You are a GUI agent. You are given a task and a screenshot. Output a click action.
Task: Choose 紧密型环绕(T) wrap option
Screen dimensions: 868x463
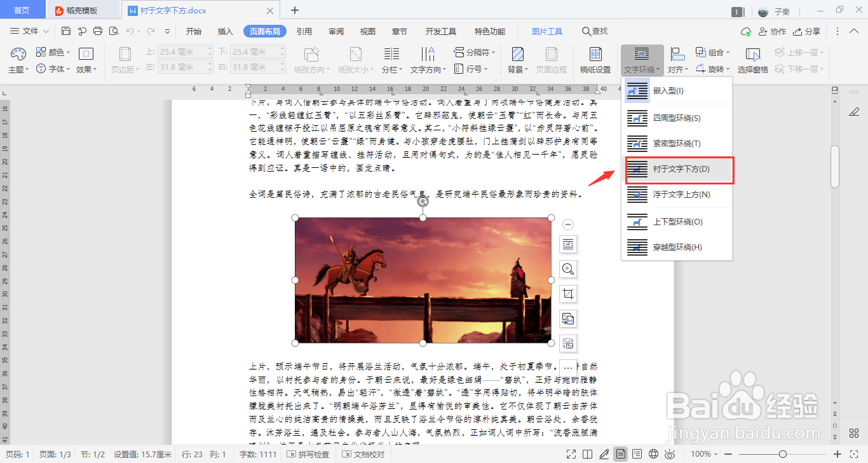(x=677, y=144)
